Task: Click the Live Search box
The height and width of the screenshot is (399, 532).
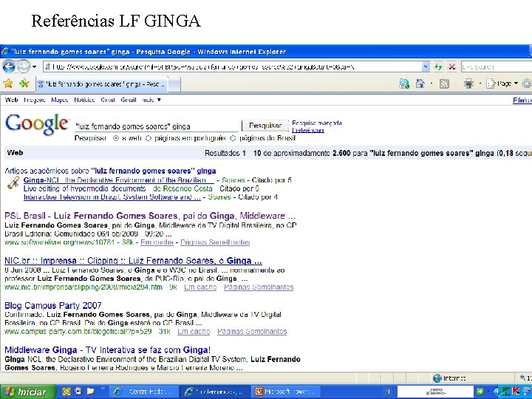Action: (496, 66)
